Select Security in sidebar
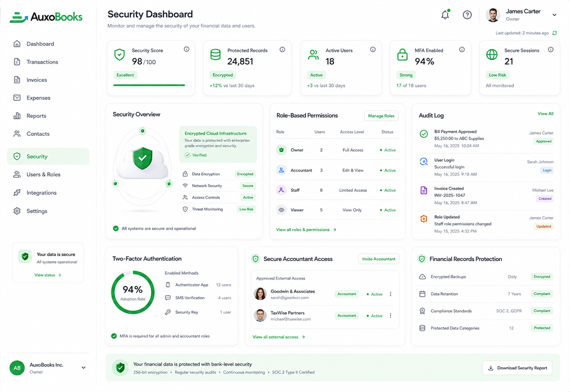 click(48, 157)
